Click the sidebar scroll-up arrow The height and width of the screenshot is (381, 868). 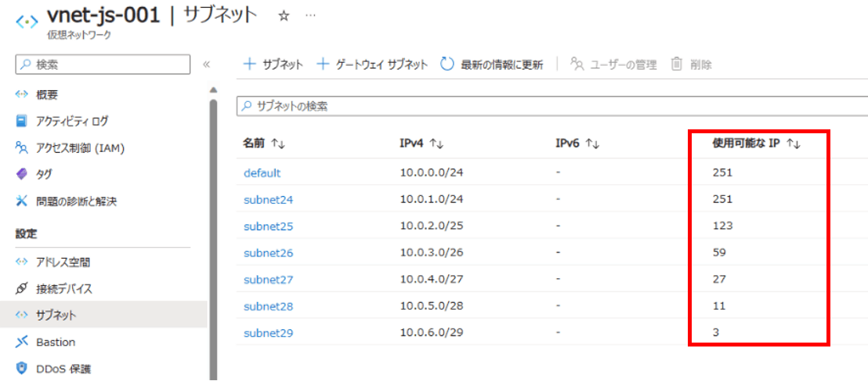(x=213, y=89)
